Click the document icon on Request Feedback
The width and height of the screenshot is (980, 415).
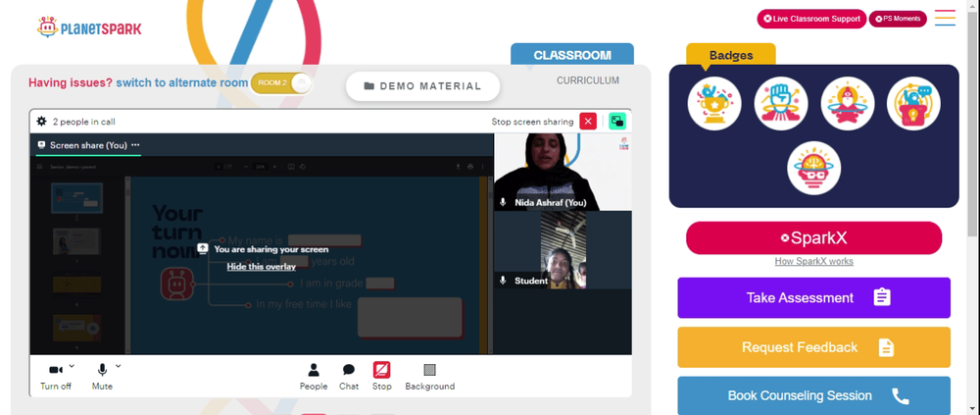coord(886,347)
